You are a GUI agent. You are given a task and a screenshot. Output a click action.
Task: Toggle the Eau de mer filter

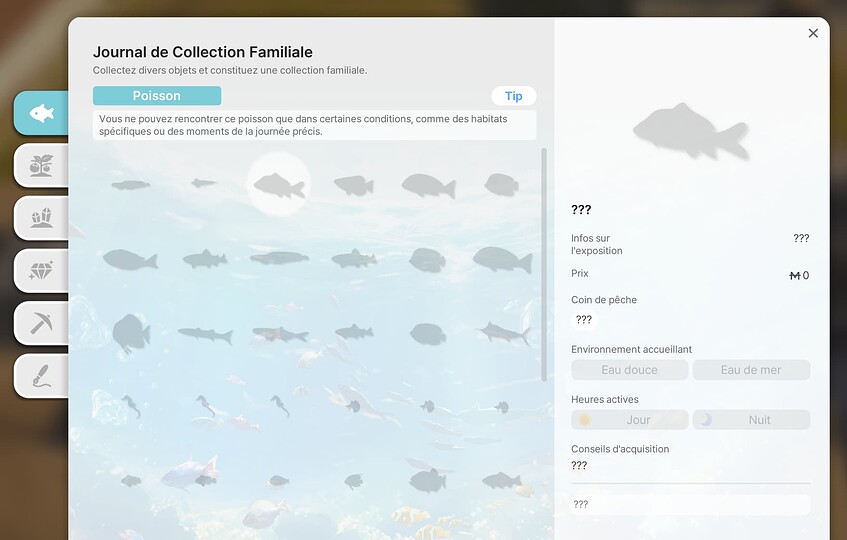(x=751, y=370)
